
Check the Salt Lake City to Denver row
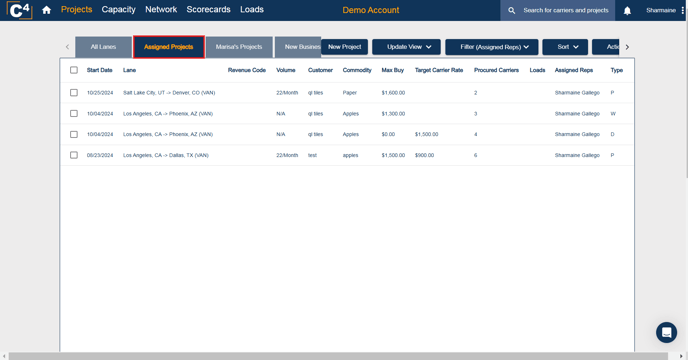[74, 93]
